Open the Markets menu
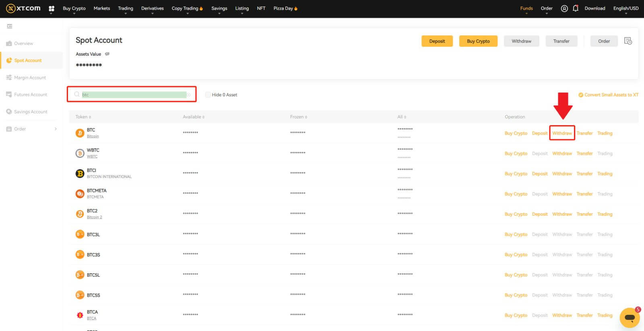This screenshot has height=331, width=644. (102, 8)
